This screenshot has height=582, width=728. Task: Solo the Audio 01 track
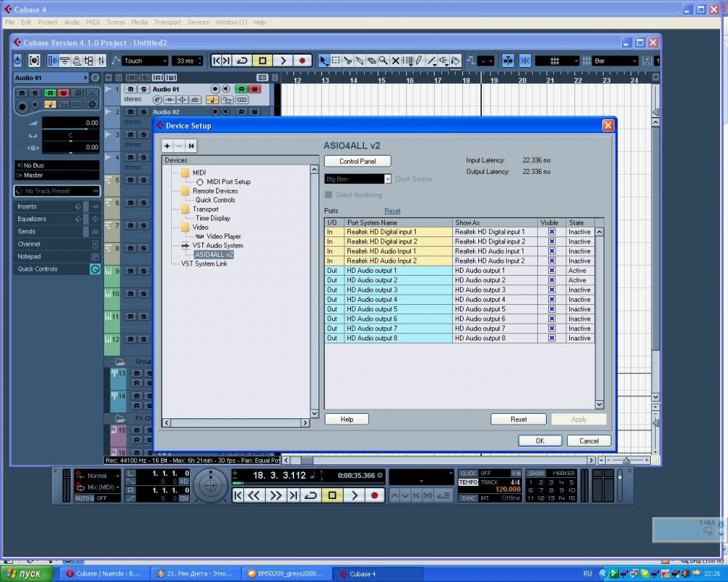point(143,89)
